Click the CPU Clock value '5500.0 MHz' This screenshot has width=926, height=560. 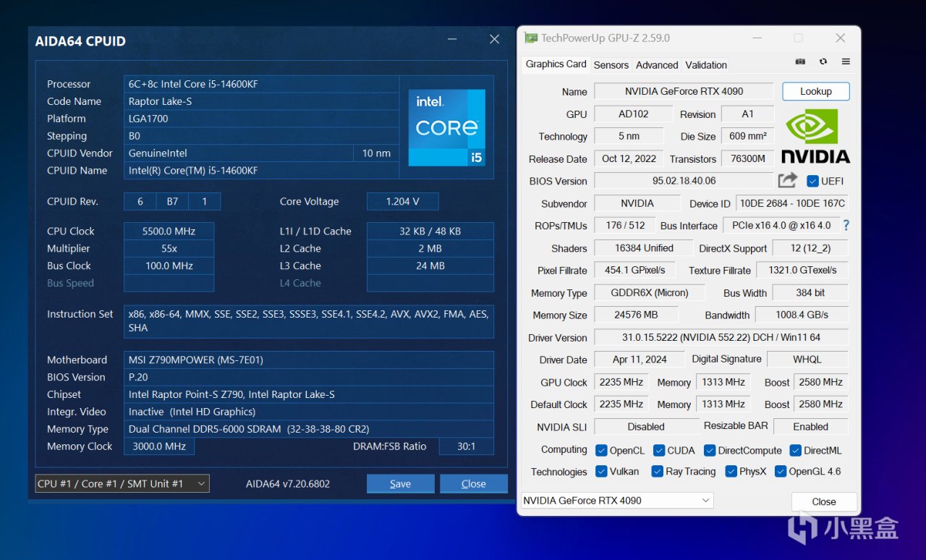tap(169, 232)
